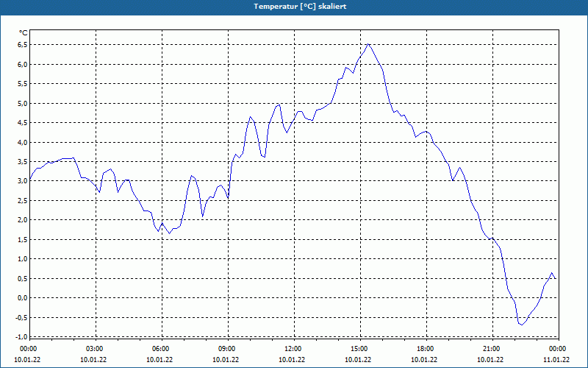Click the 10.01.22 date beneath 12:00
This screenshot has width=588, height=368.
click(292, 360)
